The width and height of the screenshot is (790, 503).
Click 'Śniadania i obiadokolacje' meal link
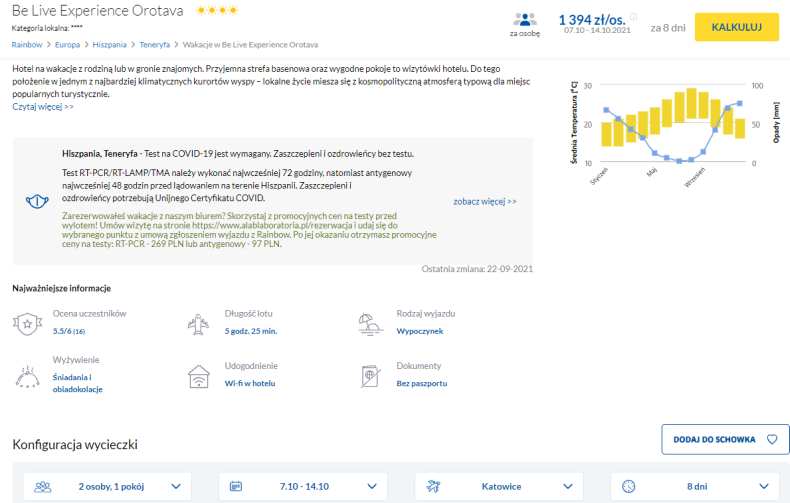pos(78,383)
